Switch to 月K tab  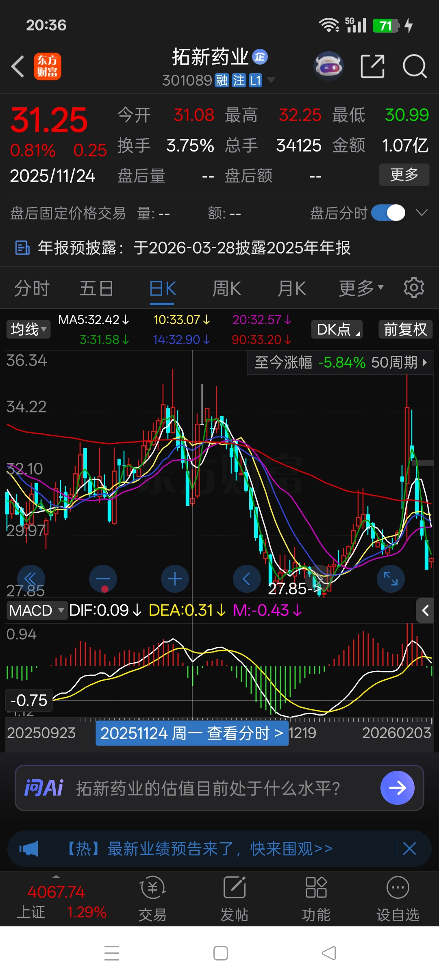coord(291,289)
